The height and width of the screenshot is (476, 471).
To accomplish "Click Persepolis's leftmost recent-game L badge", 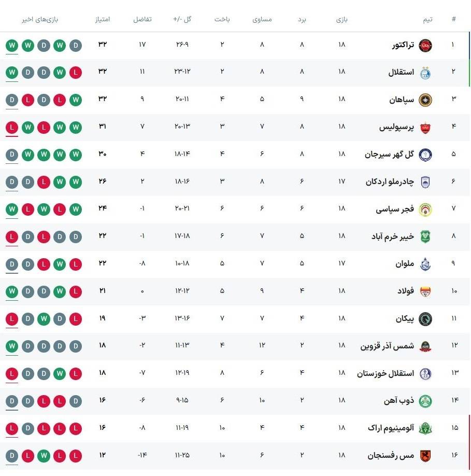I will pyautogui.click(x=12, y=128).
